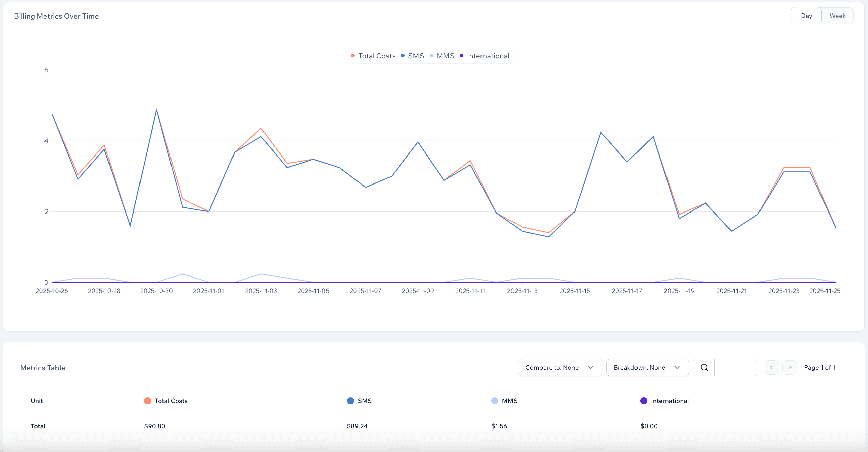
Task: Click the SMS color indicator in Metrics Table
Action: tap(350, 401)
